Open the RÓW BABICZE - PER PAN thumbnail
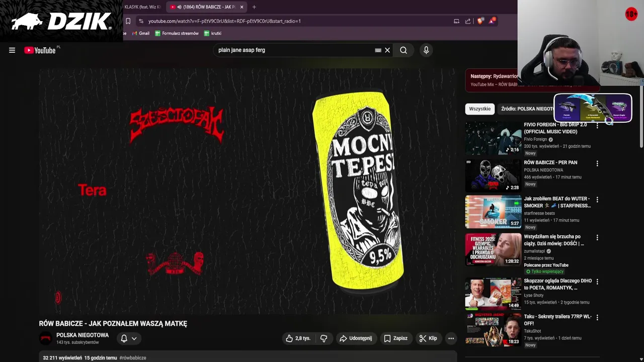Viewport: 644px width, 362px height. click(493, 175)
